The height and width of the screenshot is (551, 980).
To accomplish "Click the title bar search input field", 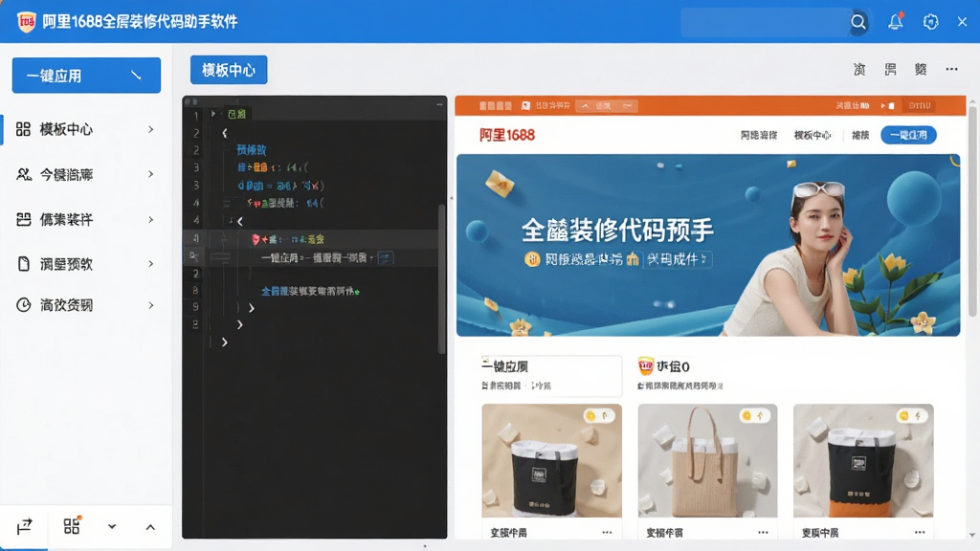I will coord(766,22).
